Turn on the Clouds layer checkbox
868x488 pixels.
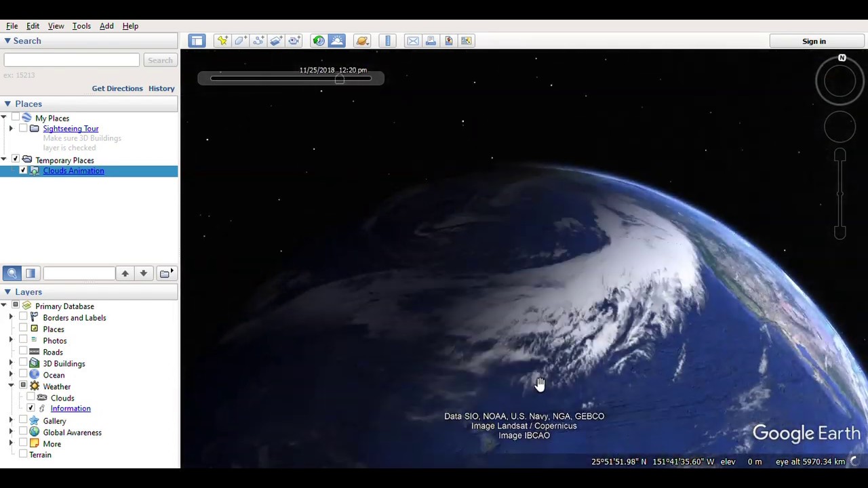click(x=31, y=397)
